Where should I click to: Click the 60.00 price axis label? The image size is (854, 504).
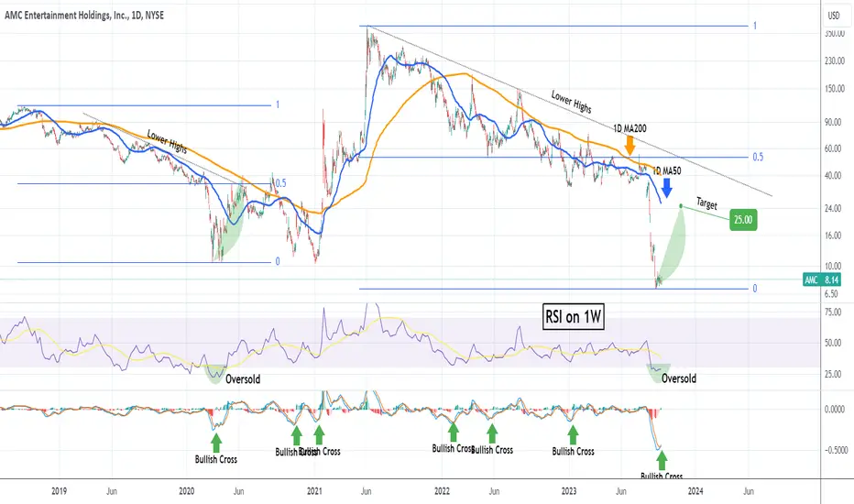(833, 148)
